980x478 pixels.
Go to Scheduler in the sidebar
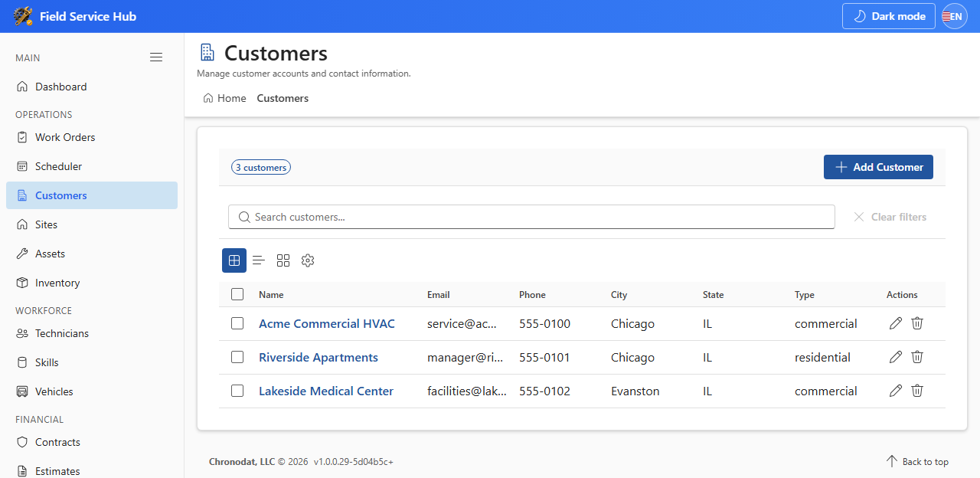(x=92, y=166)
